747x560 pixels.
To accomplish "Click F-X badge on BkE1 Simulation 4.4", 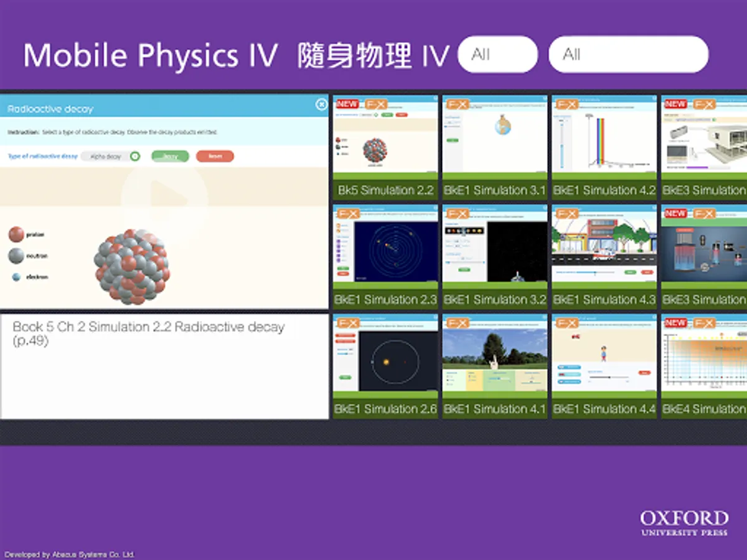I will [x=567, y=323].
